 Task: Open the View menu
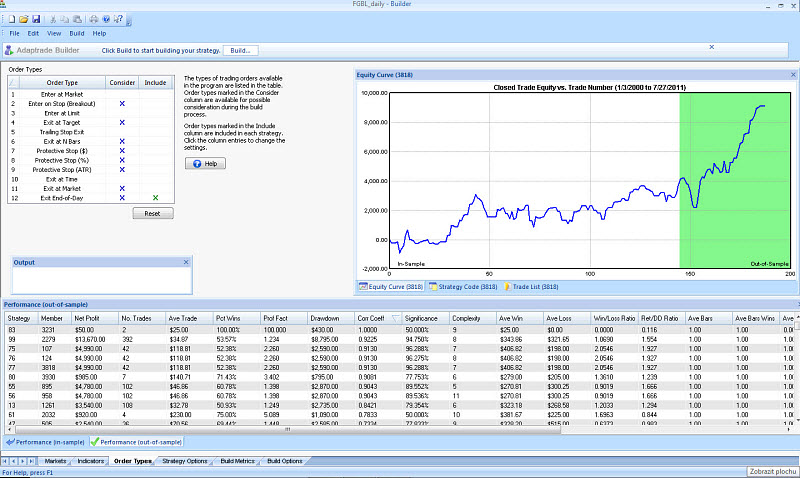54,33
